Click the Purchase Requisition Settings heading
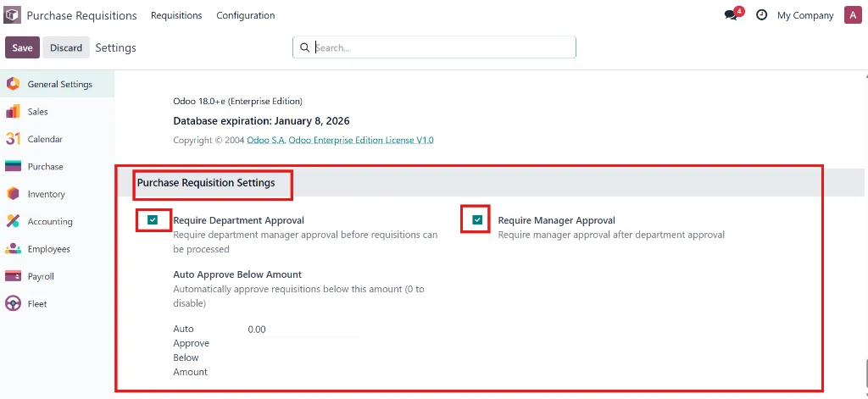The width and height of the screenshot is (868, 399). tap(206, 183)
